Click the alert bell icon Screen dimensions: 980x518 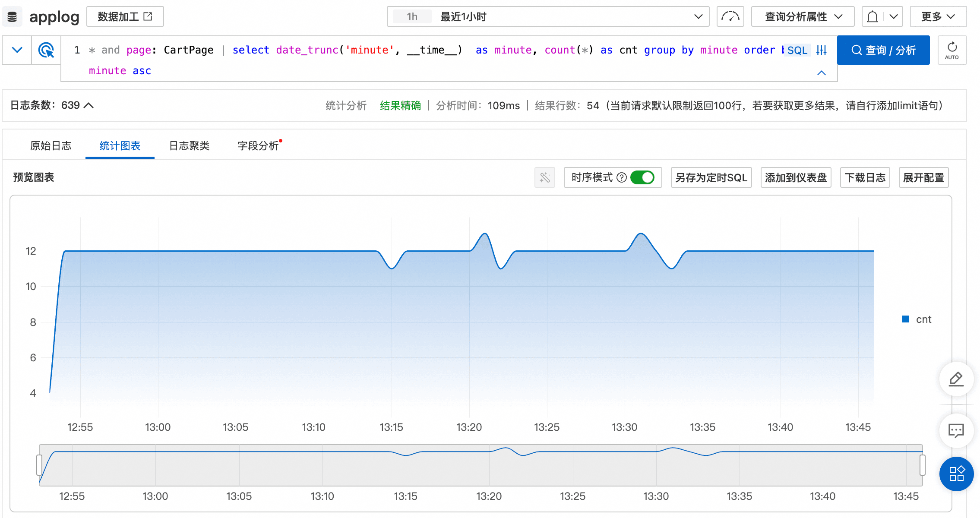click(x=873, y=17)
